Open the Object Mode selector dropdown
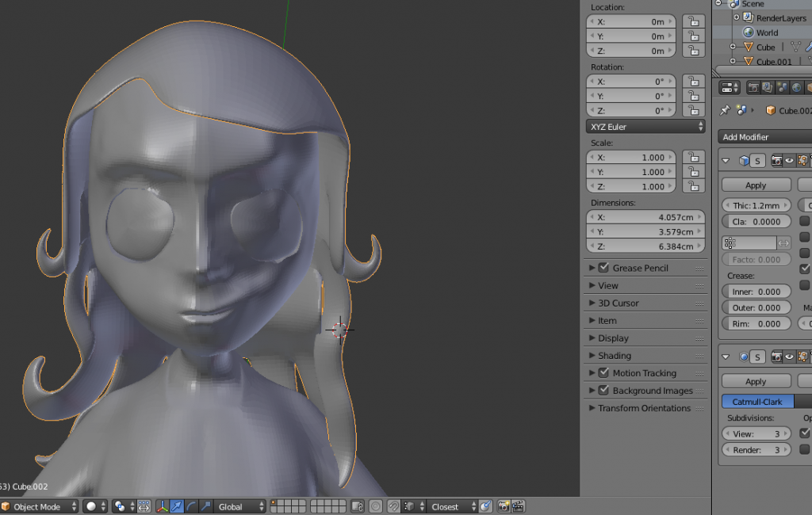 point(40,506)
